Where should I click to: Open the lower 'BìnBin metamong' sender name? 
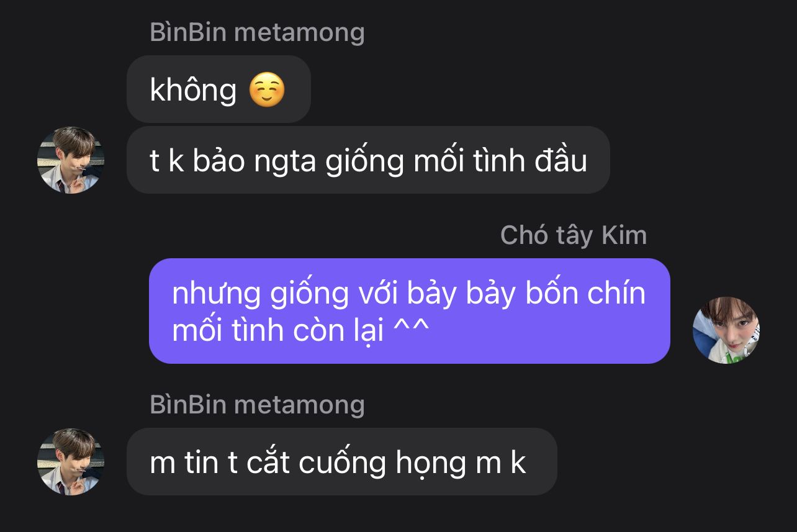coord(258,405)
